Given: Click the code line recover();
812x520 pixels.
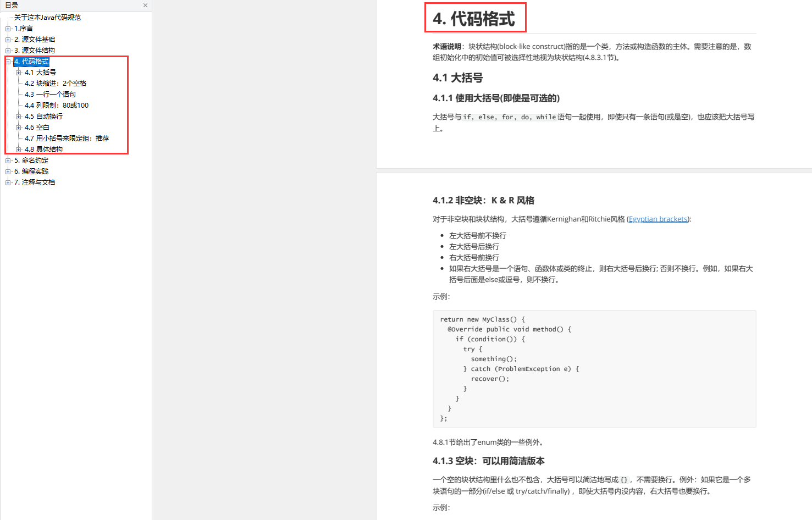Looking at the screenshot, I should [x=490, y=379].
